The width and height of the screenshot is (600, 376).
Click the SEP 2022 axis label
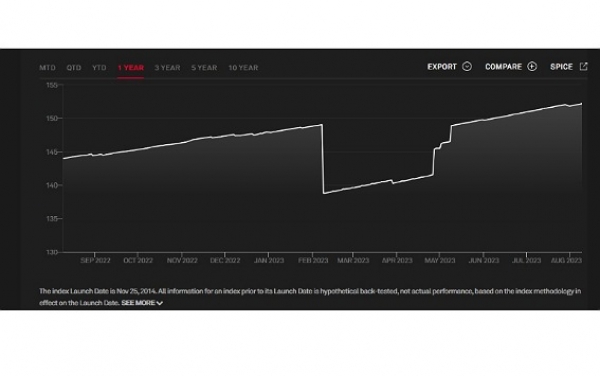[95, 260]
